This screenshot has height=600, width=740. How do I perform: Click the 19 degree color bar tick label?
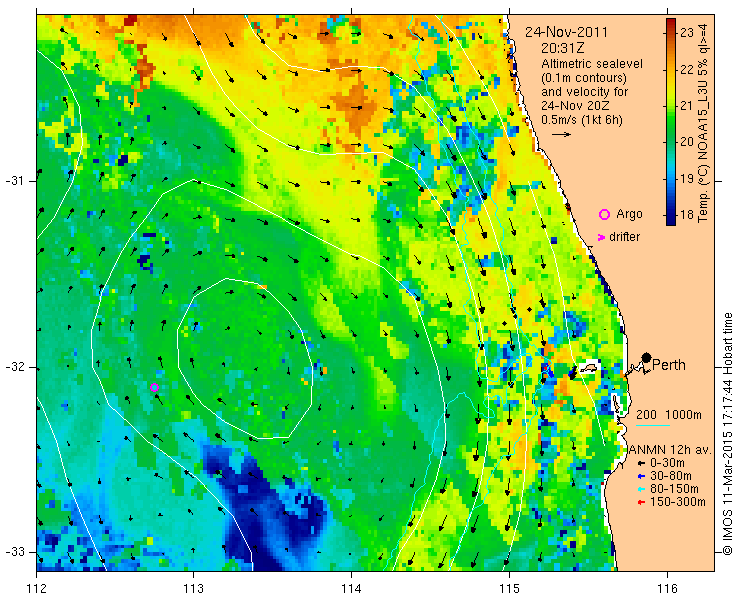(687, 178)
